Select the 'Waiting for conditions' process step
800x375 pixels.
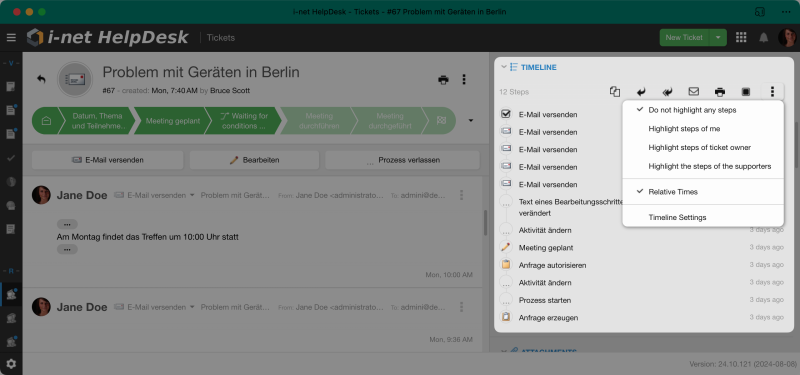pyautogui.click(x=243, y=121)
